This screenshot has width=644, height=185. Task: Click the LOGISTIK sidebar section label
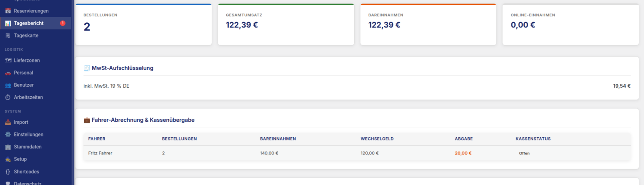tap(14, 49)
